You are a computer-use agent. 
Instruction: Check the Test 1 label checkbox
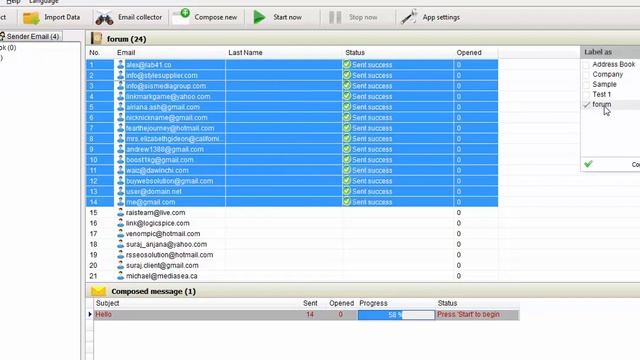pos(586,95)
